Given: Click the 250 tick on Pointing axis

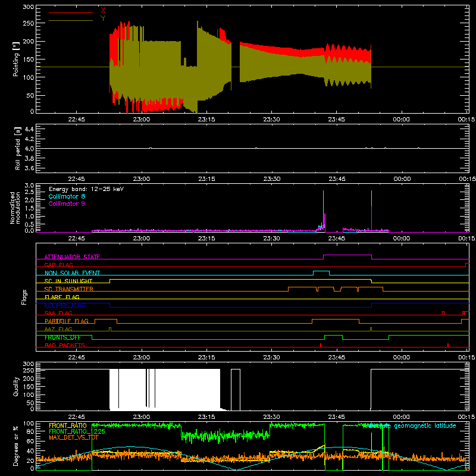Looking at the screenshot, I should pyautogui.click(x=29, y=23).
